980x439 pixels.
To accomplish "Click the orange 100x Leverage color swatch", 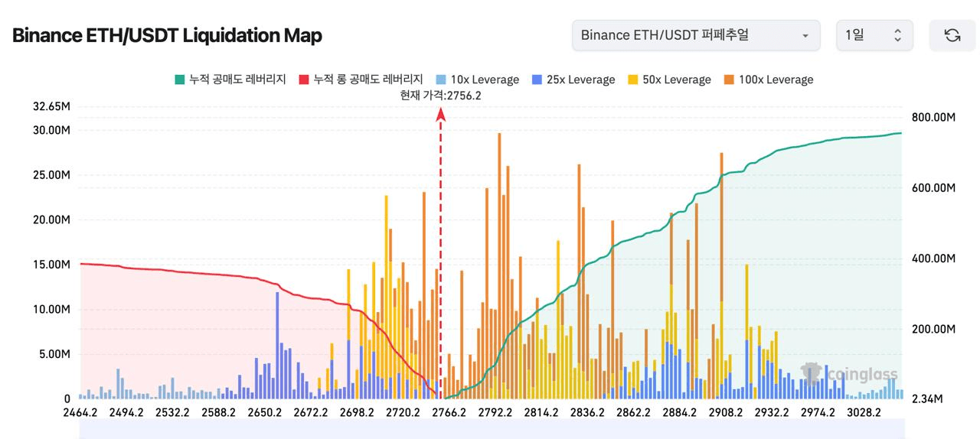I will pos(728,80).
